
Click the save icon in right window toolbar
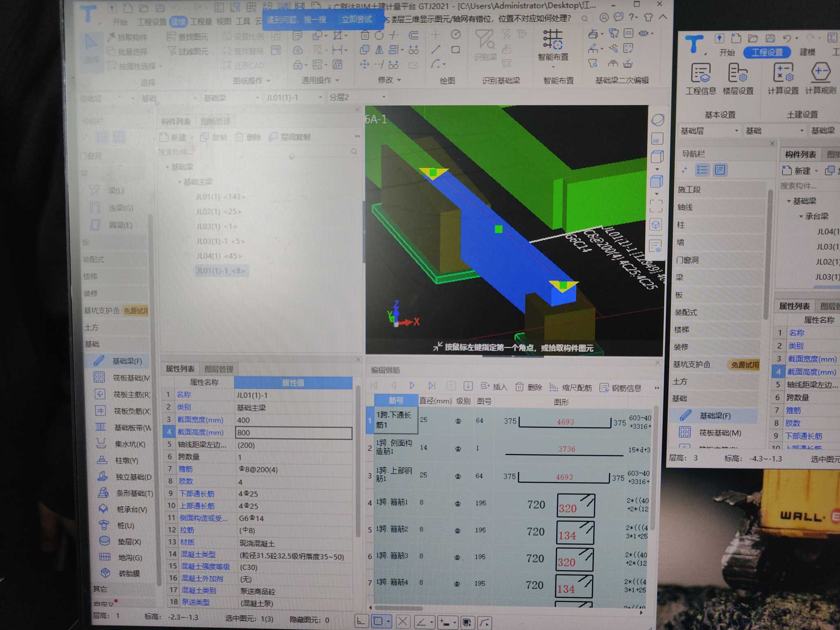click(770, 39)
